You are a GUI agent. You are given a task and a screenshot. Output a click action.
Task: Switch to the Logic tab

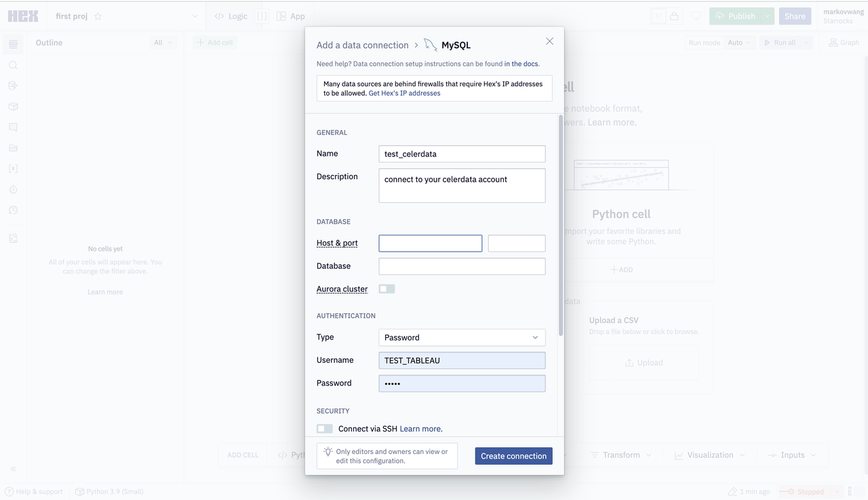coord(231,16)
